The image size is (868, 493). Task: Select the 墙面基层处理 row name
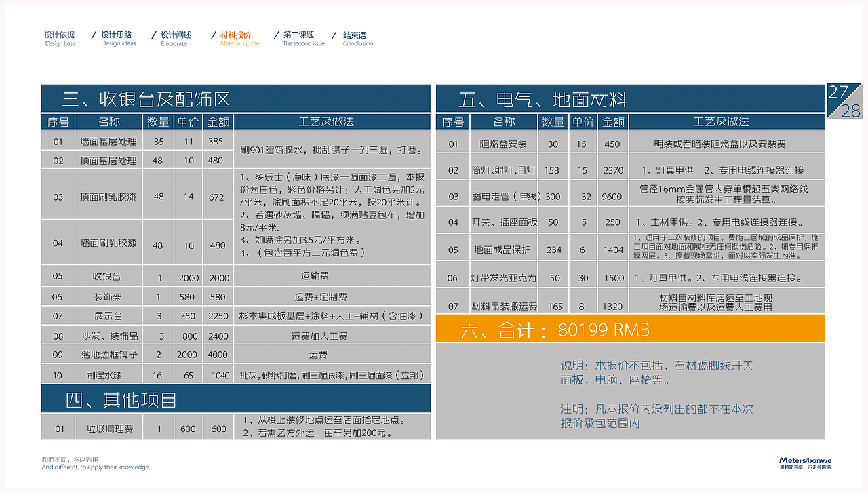[x=108, y=142]
